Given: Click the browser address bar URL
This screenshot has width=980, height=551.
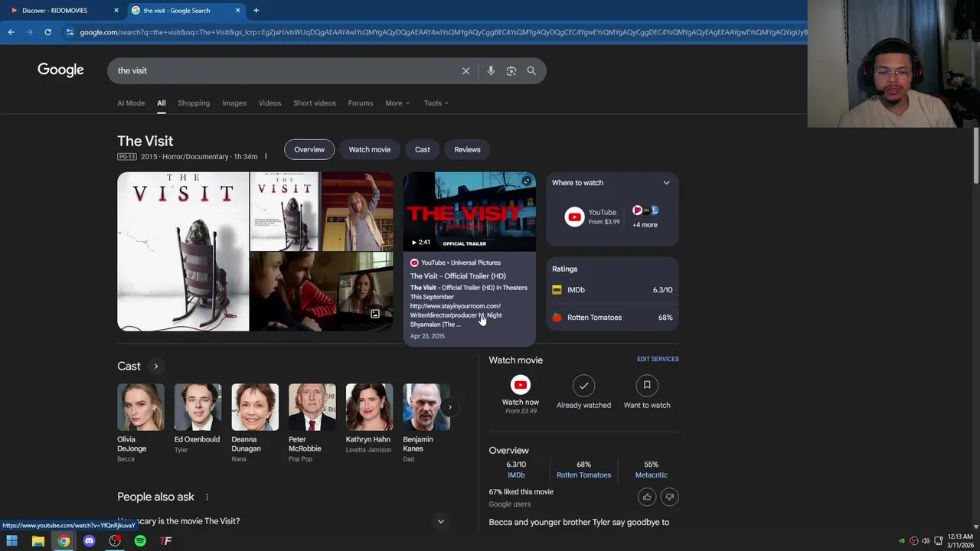Looking at the screenshot, I should (444, 32).
